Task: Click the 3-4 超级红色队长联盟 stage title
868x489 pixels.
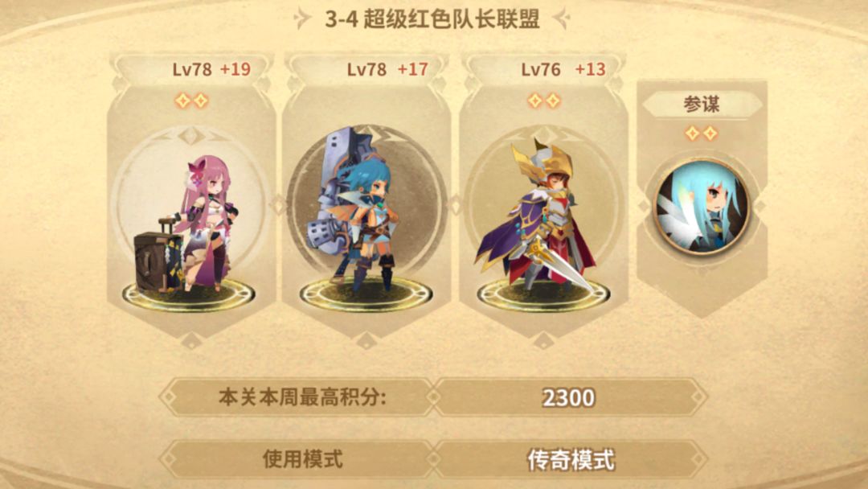Action: [432, 18]
